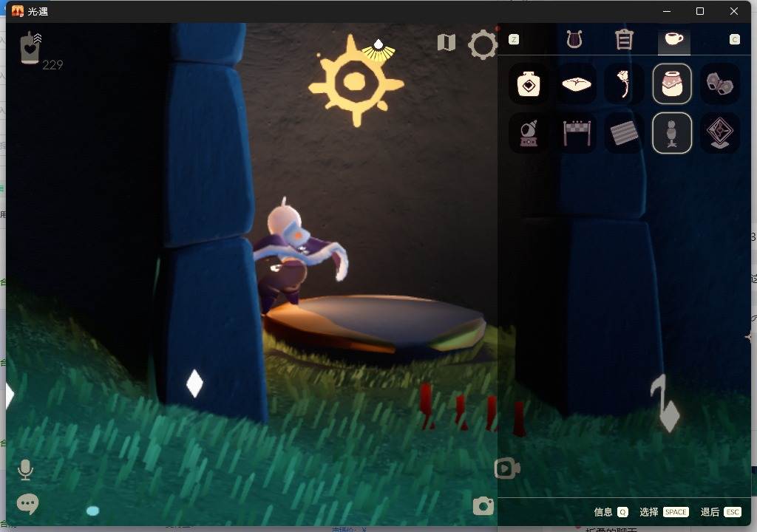The image size is (757, 532).
Task: Click the 信息 info Q button
Action: click(611, 512)
